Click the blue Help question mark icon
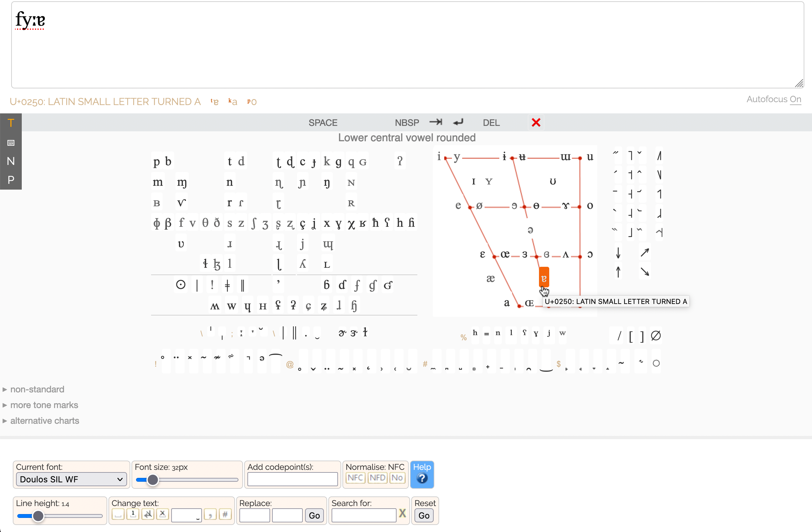The width and height of the screenshot is (812, 532). 422,478
